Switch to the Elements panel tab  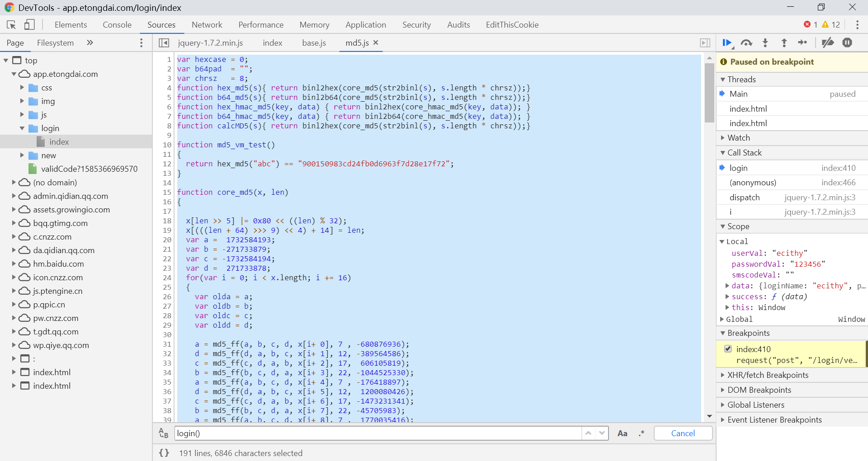pos(71,25)
